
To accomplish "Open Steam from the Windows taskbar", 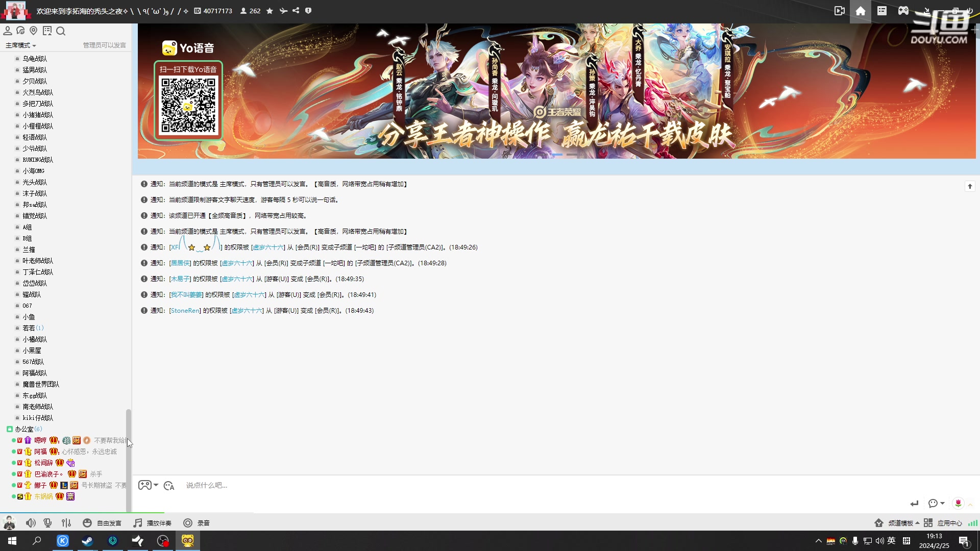I will (87, 541).
